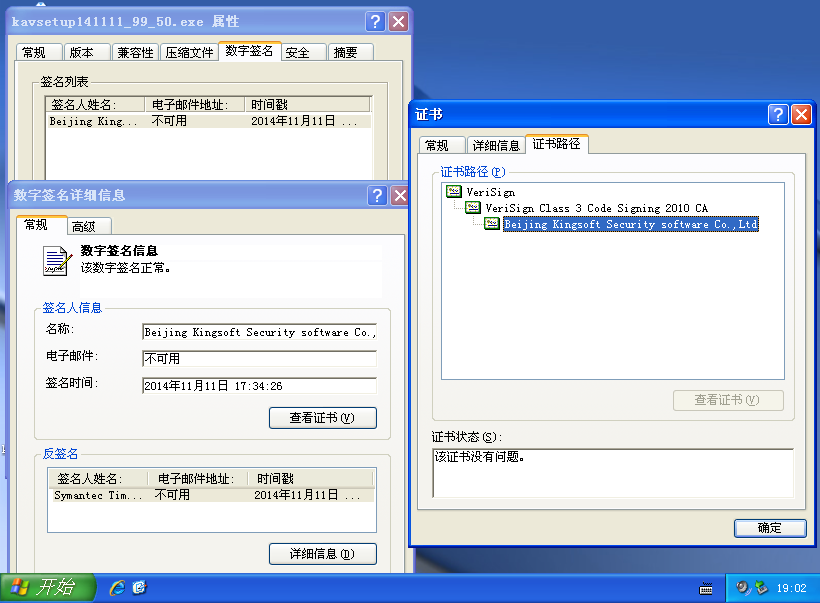Screen dimensions: 820x603
Task: Close the kavsetup 属性 window
Action: pos(398,21)
